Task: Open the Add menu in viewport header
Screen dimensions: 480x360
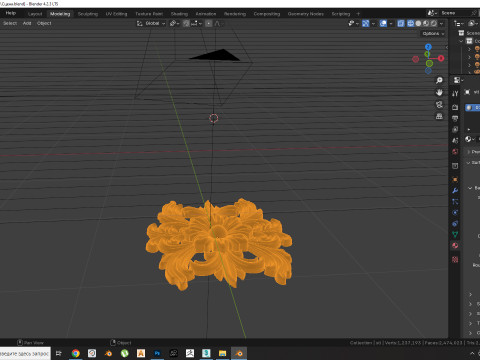Action: 27,23
